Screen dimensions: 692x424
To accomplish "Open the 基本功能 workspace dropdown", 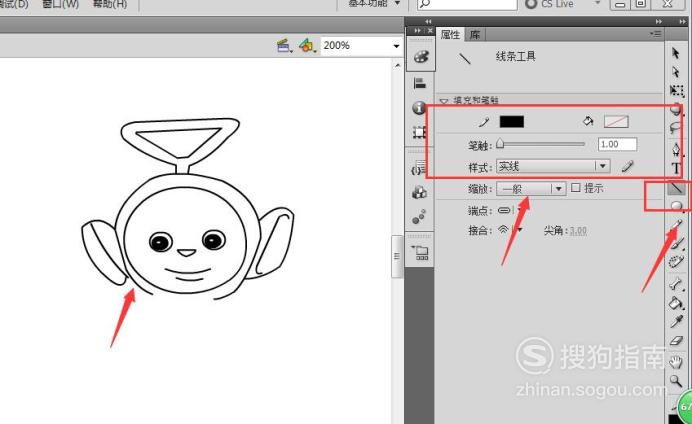I will pos(374,4).
